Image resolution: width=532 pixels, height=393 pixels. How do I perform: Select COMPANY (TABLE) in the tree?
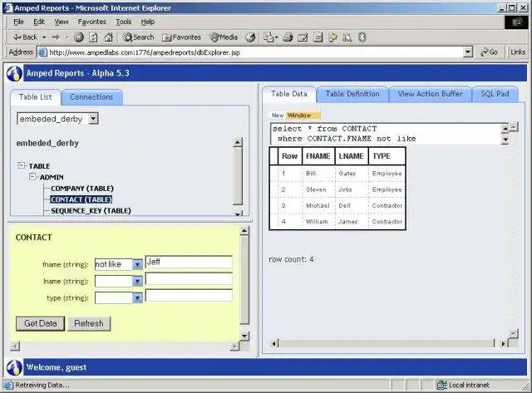(x=82, y=189)
